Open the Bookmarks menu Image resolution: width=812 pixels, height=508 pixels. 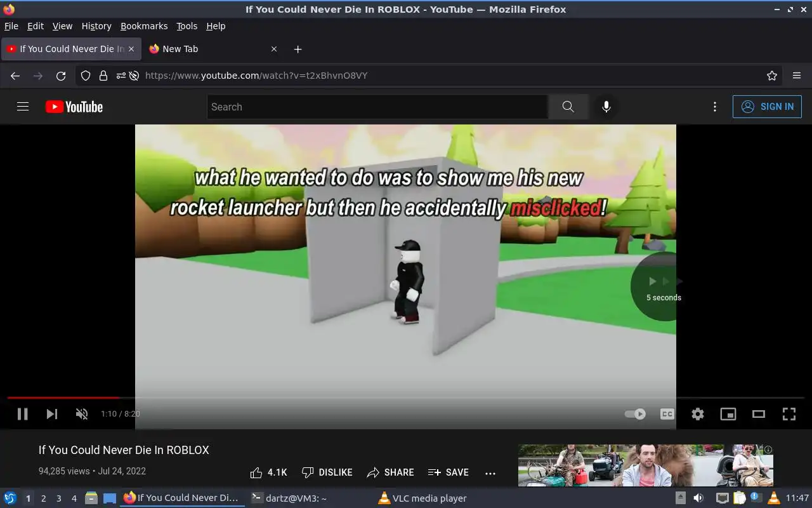[x=144, y=26]
